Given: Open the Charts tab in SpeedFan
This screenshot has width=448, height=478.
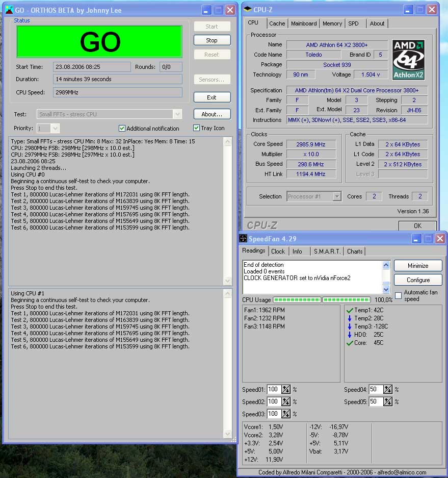Looking at the screenshot, I should [355, 251].
